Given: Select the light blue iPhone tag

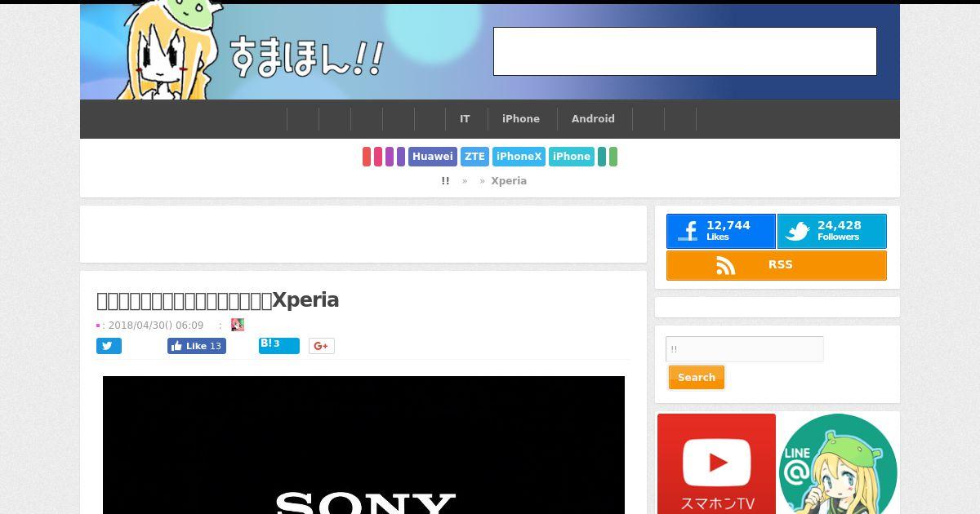Looking at the screenshot, I should pos(572,157).
